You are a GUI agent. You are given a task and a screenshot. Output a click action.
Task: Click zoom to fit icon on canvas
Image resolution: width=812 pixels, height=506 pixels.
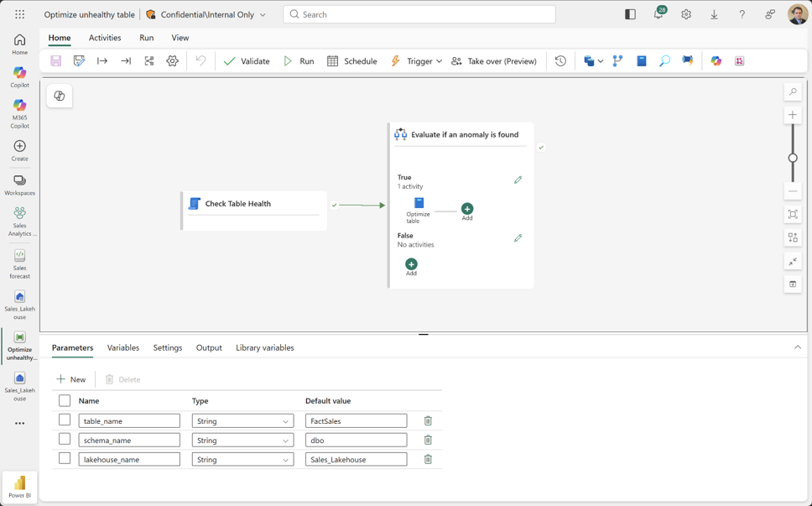pos(793,215)
